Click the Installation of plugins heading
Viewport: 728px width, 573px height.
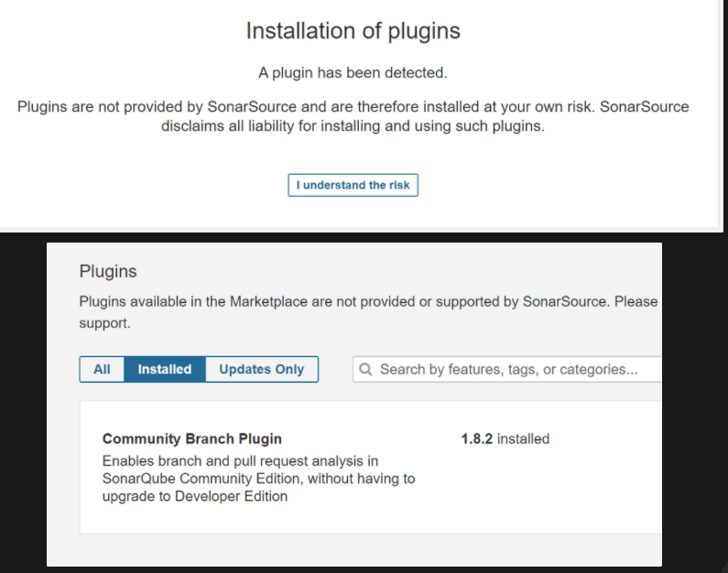coord(353,31)
